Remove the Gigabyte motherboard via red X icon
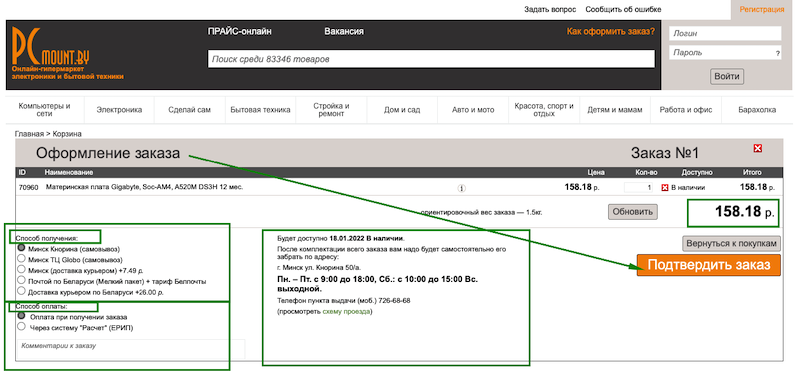Image resolution: width=800 pixels, height=376 pixels. 665,188
